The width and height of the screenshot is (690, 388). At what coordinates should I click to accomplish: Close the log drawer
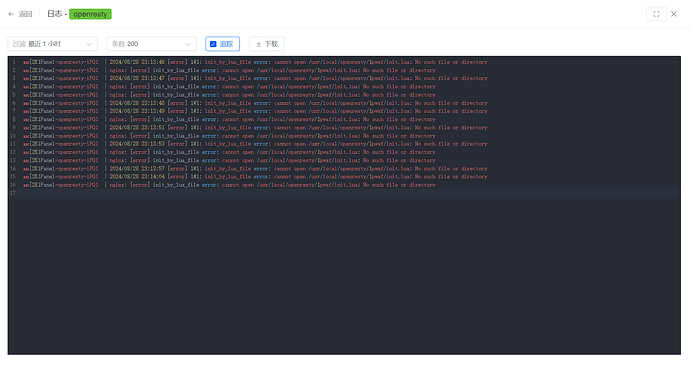click(x=674, y=14)
